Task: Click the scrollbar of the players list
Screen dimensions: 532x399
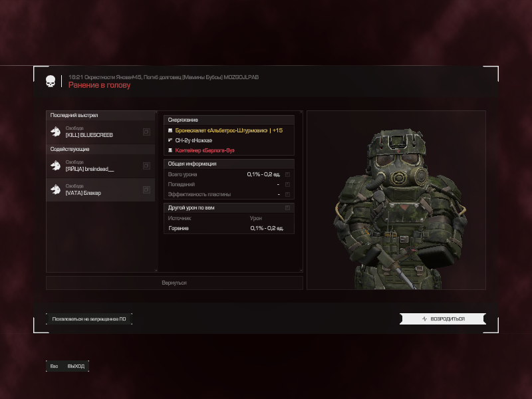Action: point(156,191)
